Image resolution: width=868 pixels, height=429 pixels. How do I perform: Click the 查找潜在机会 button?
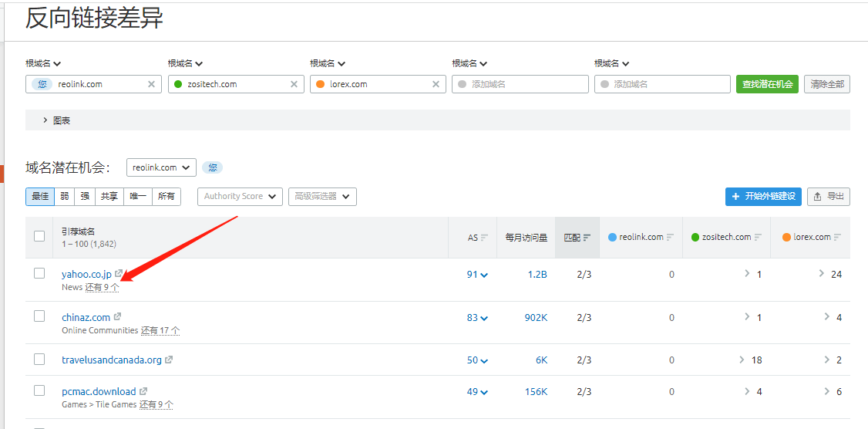pyautogui.click(x=767, y=84)
